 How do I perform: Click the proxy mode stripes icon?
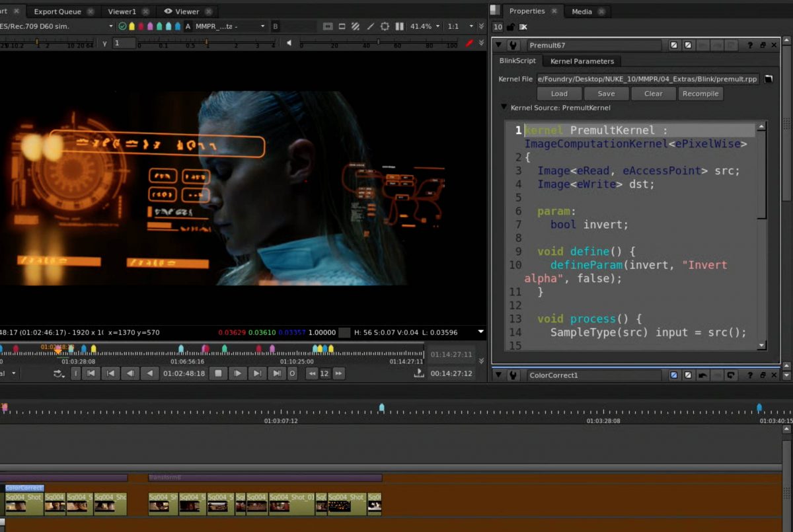click(355, 25)
